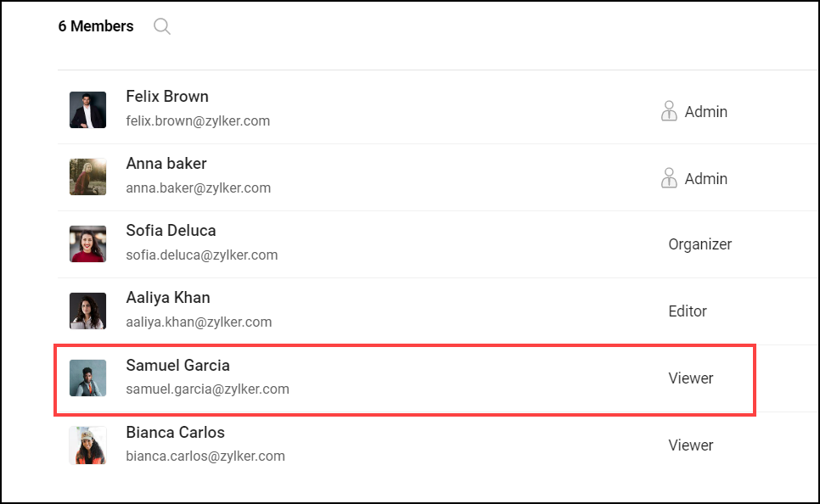
Task: Select Samuel Garcia's avatar image
Action: pos(87,378)
